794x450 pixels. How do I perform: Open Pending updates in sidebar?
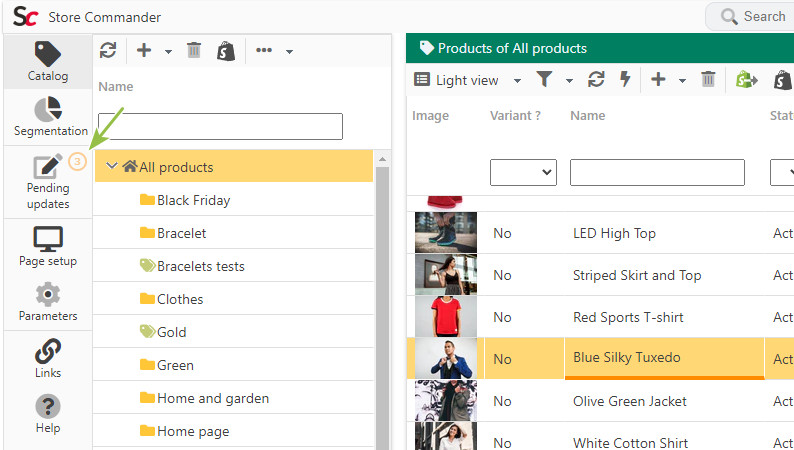pyautogui.click(x=48, y=182)
